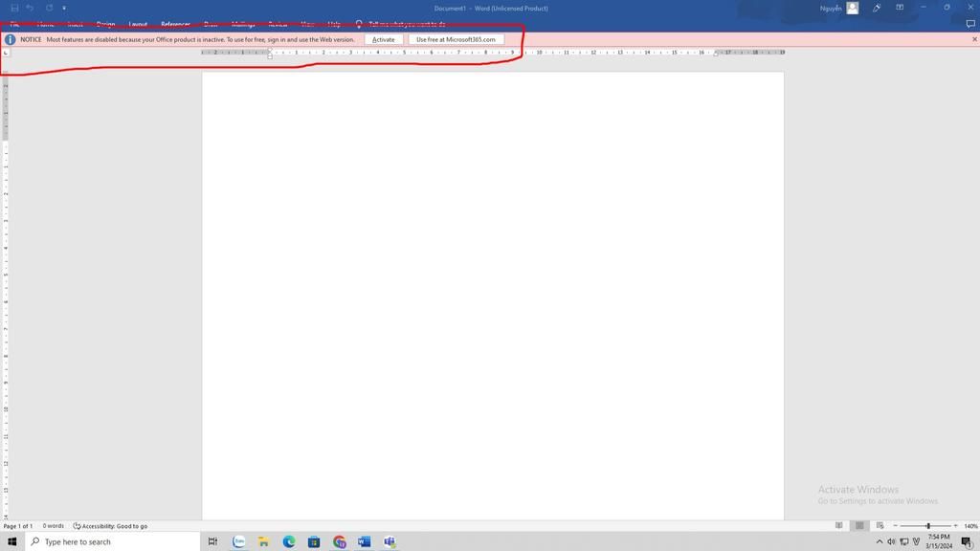Click the zoom in plus button
The image size is (980, 551).
click(x=956, y=526)
